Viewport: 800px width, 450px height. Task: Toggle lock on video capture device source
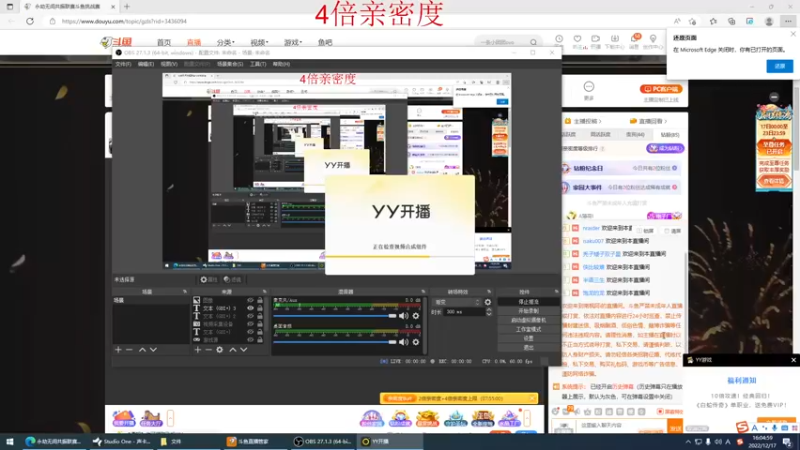coord(260,324)
